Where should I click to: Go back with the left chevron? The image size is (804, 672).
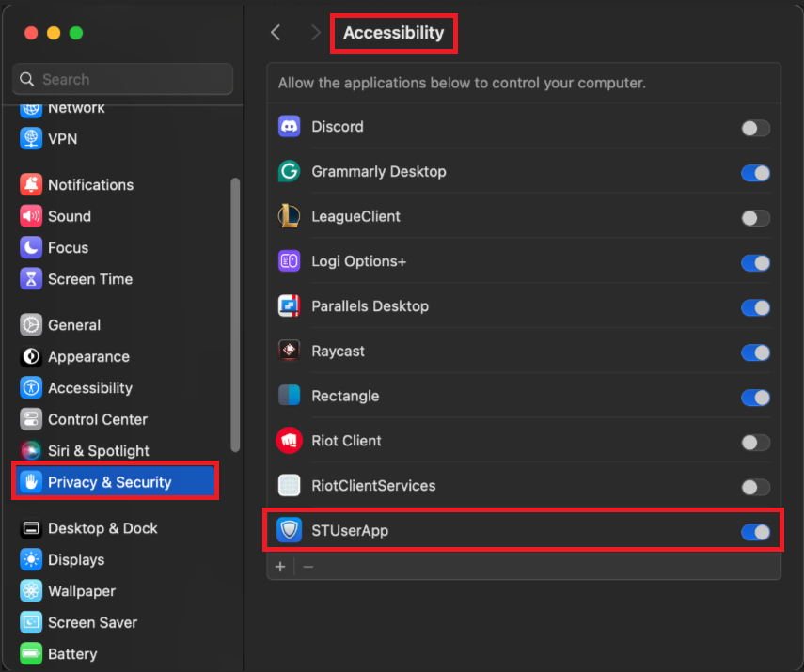(x=276, y=33)
